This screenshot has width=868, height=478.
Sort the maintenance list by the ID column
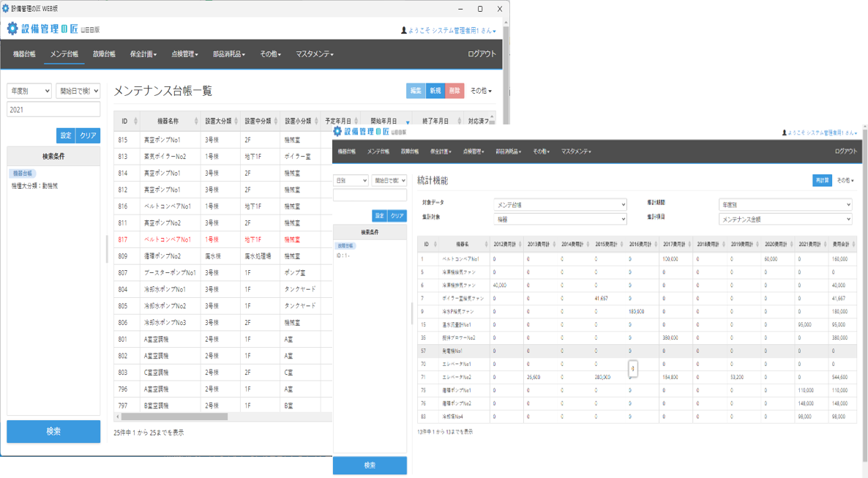click(126, 121)
